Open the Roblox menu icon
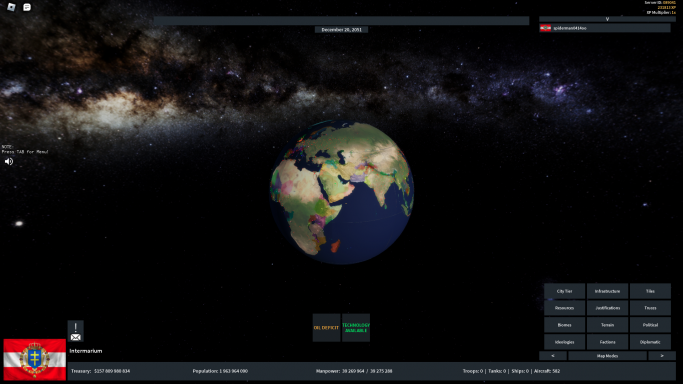This screenshot has width=683, height=384. (11, 7)
